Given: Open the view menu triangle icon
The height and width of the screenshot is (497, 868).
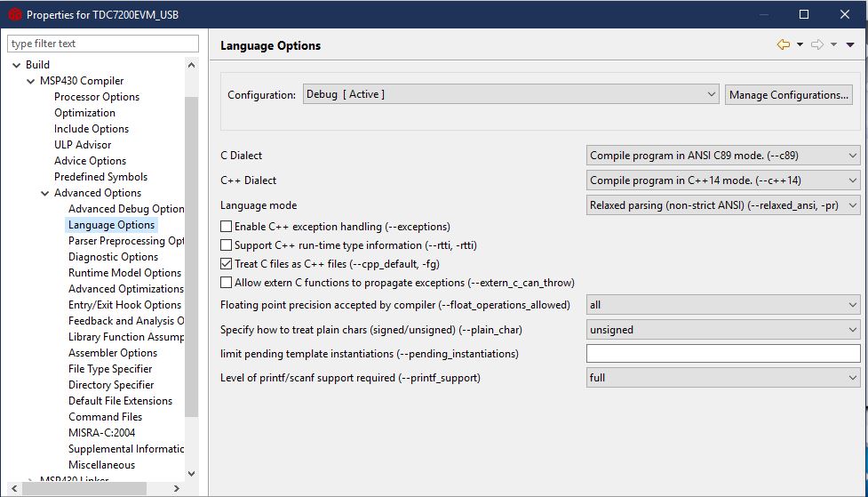Looking at the screenshot, I should [x=850, y=44].
